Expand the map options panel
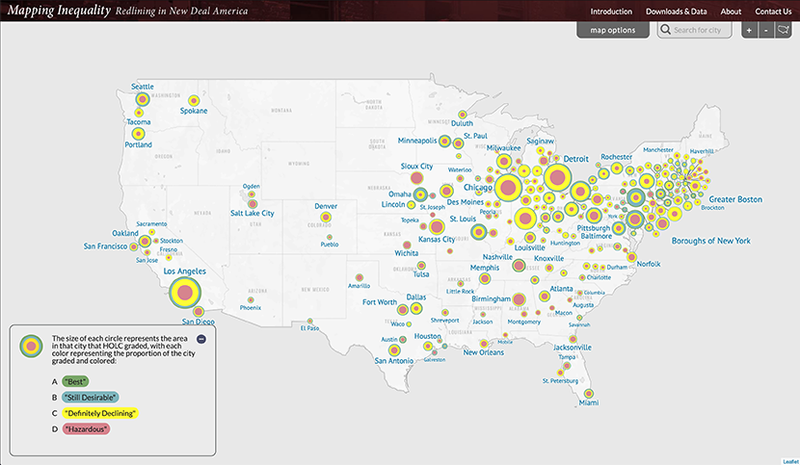The image size is (800, 465). 613,31
